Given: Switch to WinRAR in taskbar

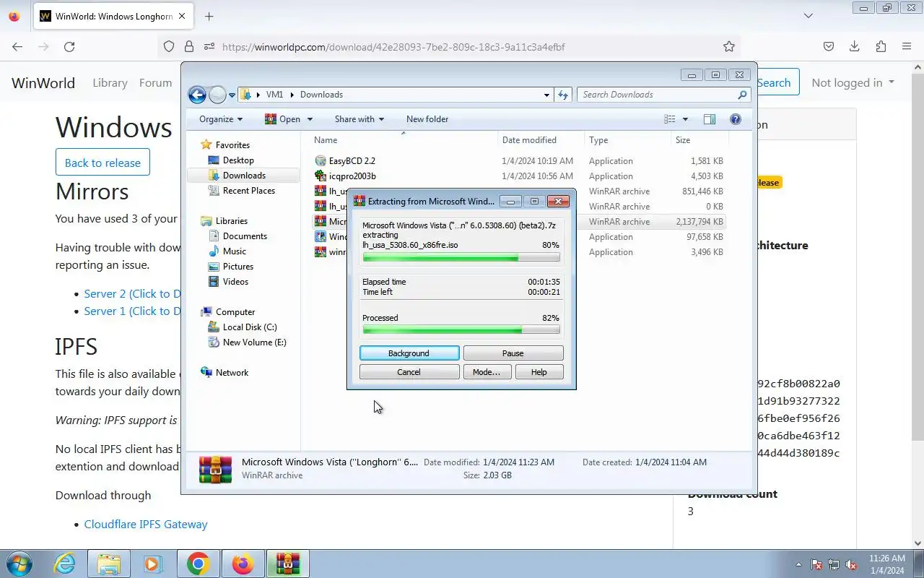Looking at the screenshot, I should pos(287,564).
